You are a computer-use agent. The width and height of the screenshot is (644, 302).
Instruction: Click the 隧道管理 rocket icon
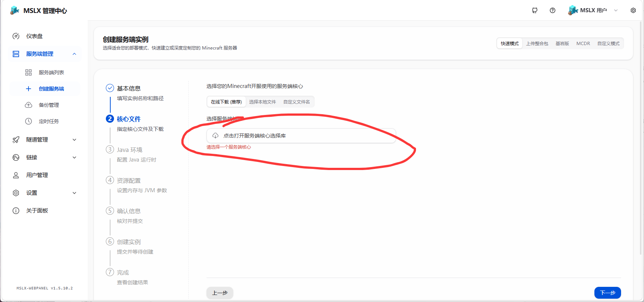click(16, 140)
